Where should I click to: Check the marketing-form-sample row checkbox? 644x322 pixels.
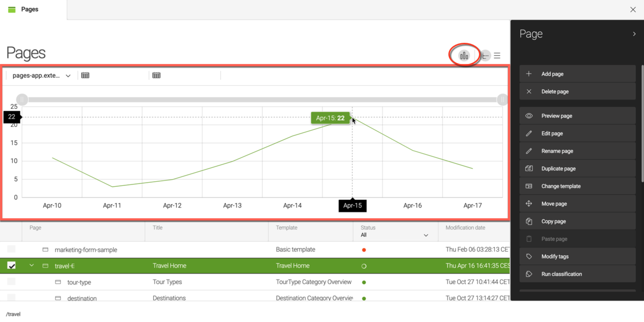[11, 249]
